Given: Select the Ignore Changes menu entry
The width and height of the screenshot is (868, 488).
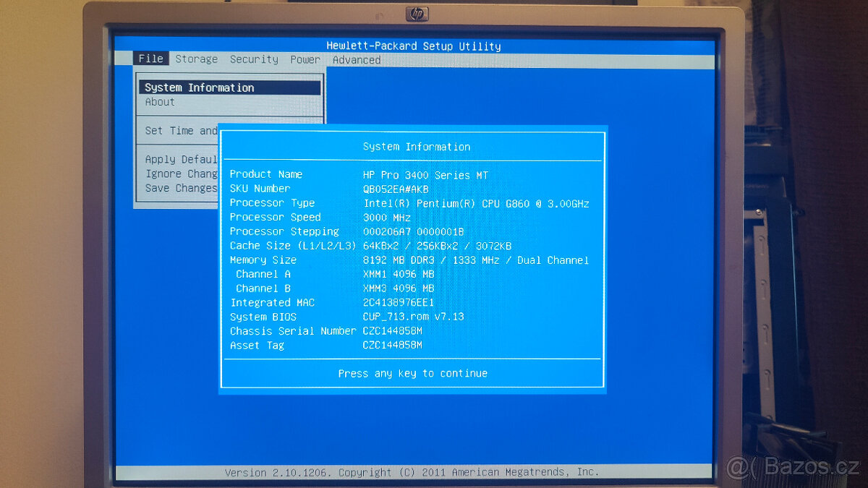Looking at the screenshot, I should 181,174.
